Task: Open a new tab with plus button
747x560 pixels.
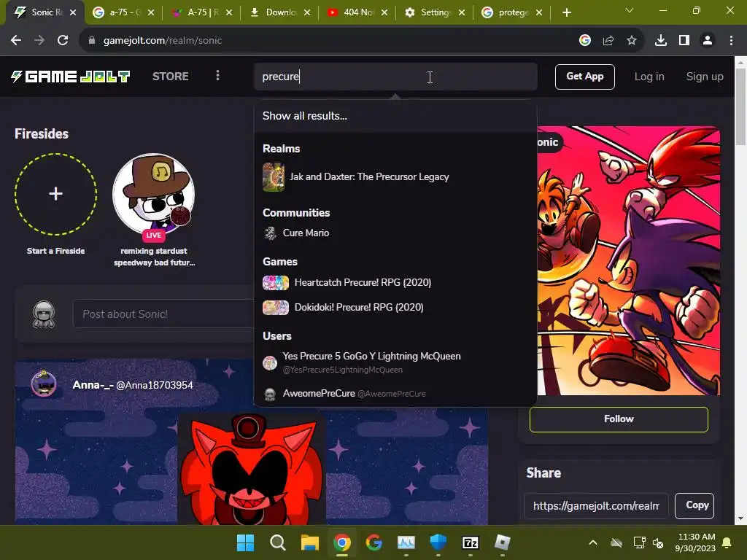Action: (566, 12)
